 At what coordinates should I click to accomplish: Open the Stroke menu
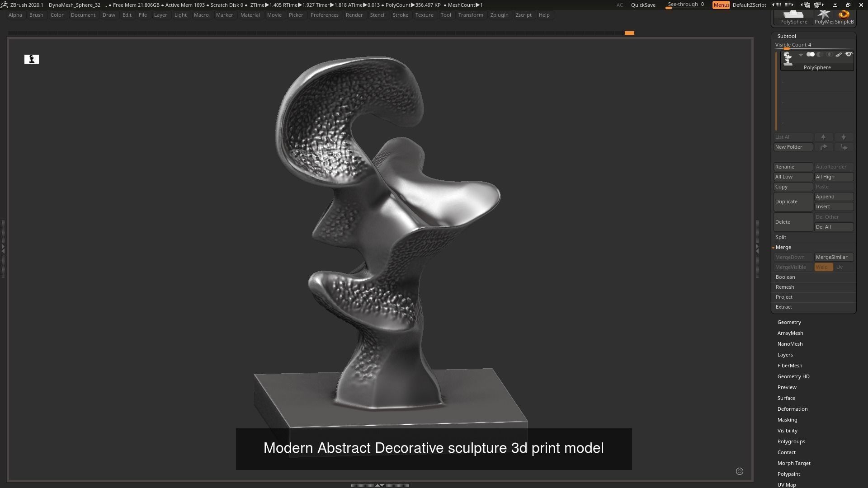[400, 15]
